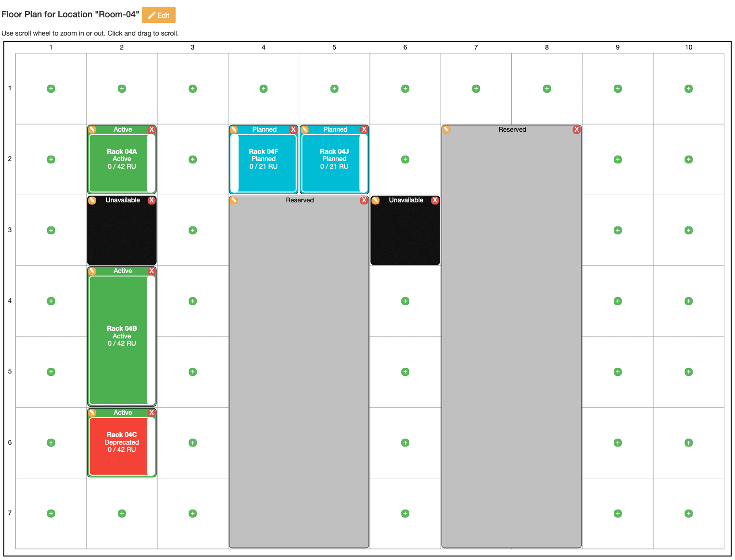Delete the Unavailable tile in column 6
735x560 pixels.
(435, 200)
